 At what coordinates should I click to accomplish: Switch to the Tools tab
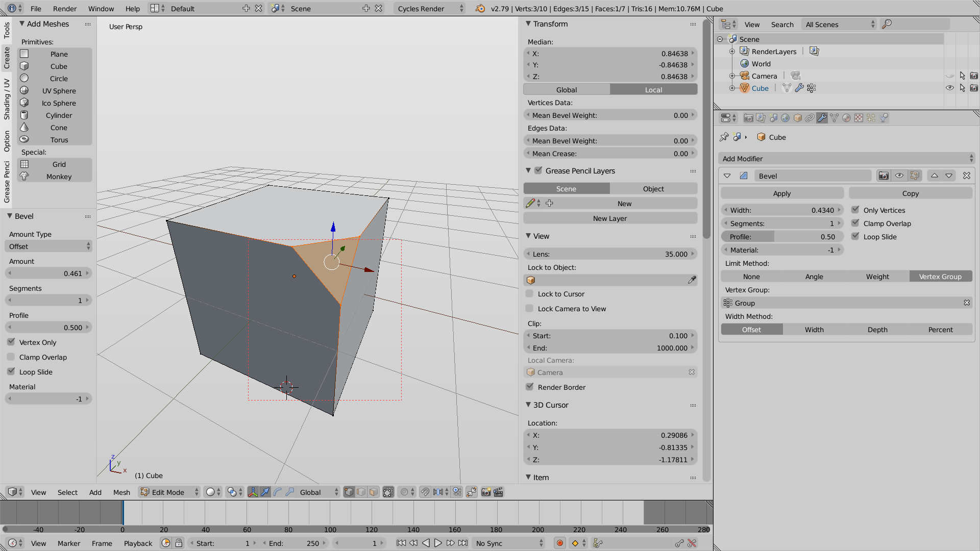[7, 31]
